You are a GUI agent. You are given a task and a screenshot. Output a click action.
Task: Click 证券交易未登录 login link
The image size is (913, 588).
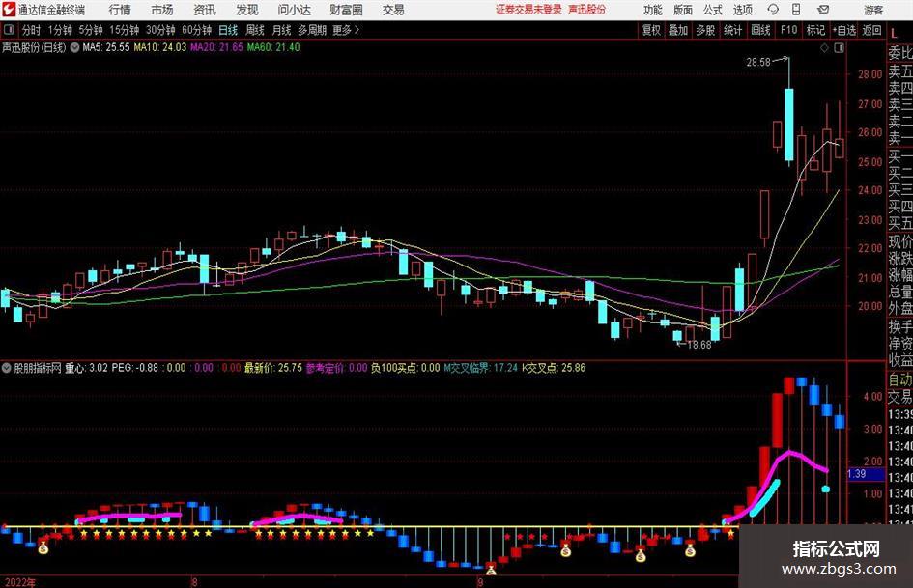tap(528, 10)
